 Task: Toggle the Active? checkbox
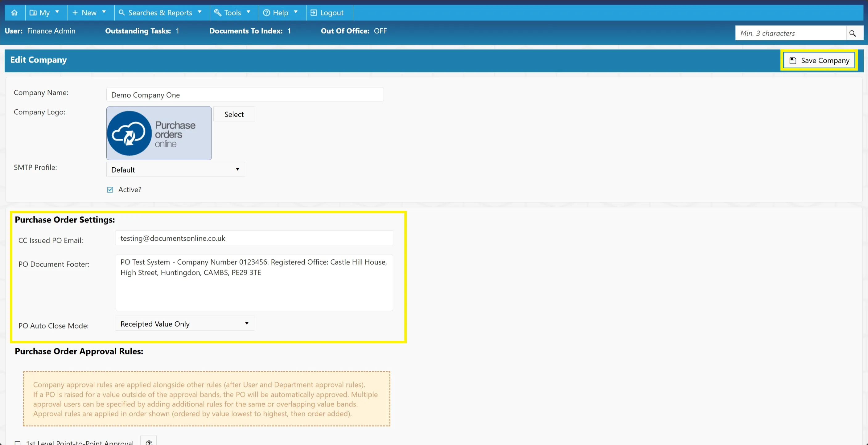pyautogui.click(x=110, y=190)
